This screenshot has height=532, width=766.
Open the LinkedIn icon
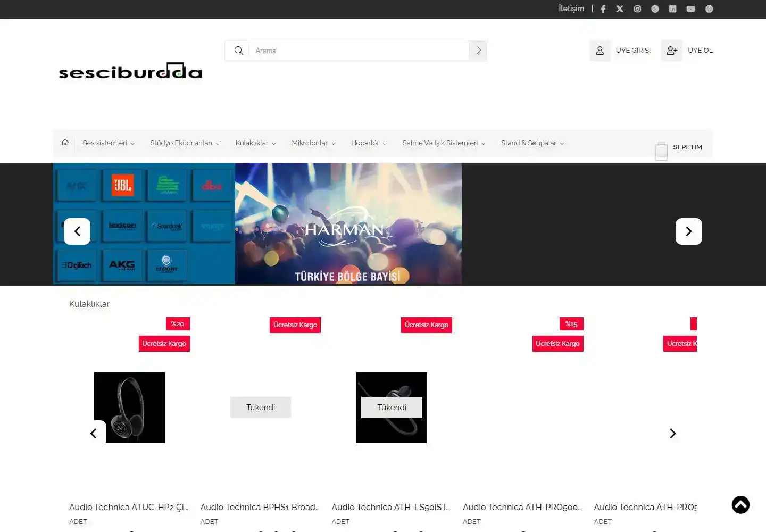[672, 9]
